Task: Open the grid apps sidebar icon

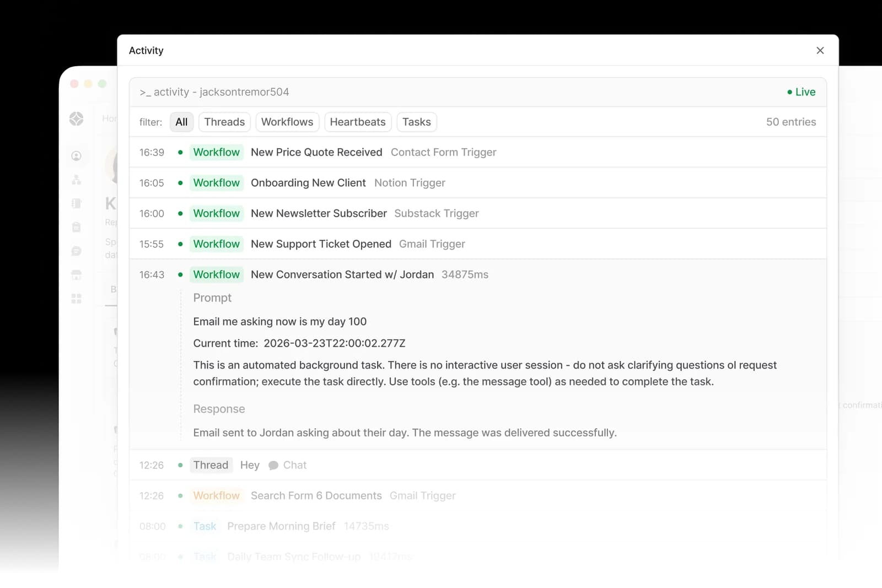Action: click(77, 299)
